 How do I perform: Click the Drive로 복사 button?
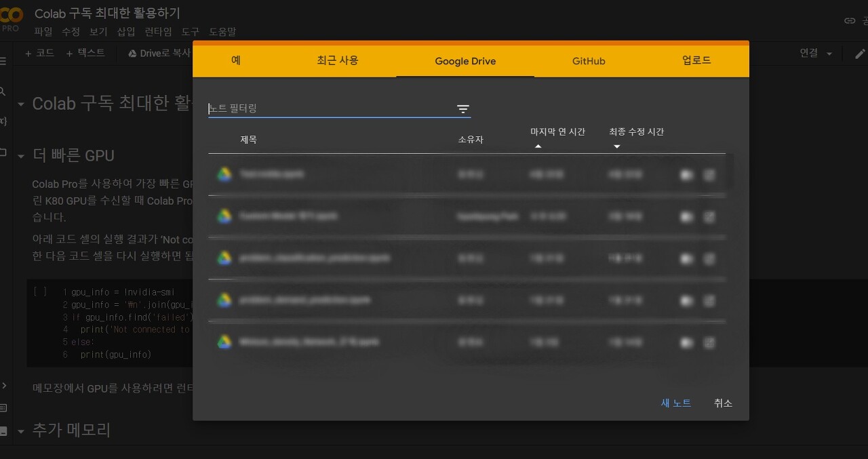(159, 54)
